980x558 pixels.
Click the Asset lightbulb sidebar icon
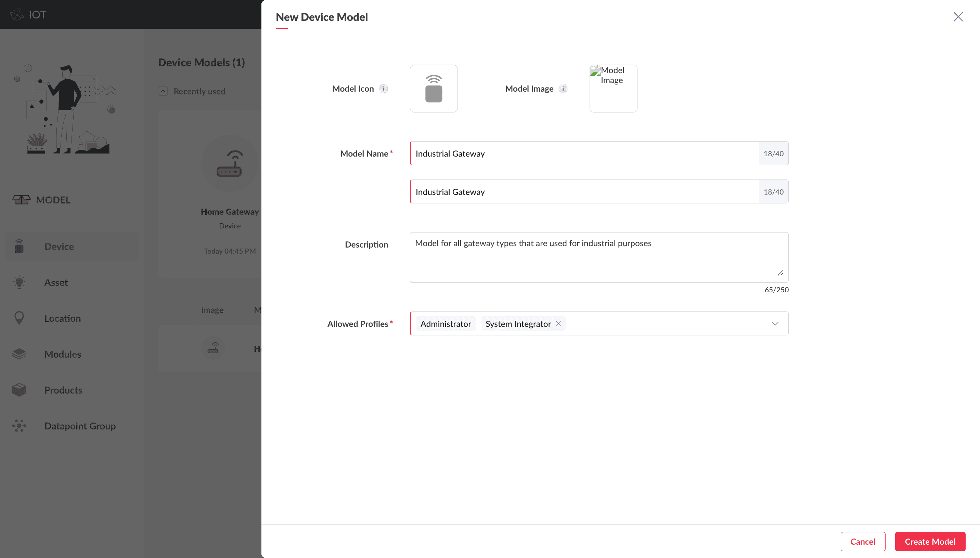click(x=19, y=282)
